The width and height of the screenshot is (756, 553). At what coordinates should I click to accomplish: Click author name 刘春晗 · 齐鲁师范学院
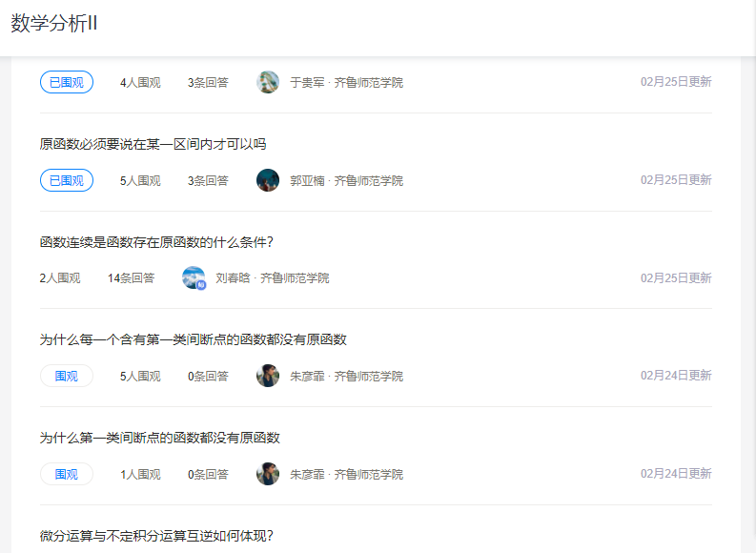(x=272, y=278)
